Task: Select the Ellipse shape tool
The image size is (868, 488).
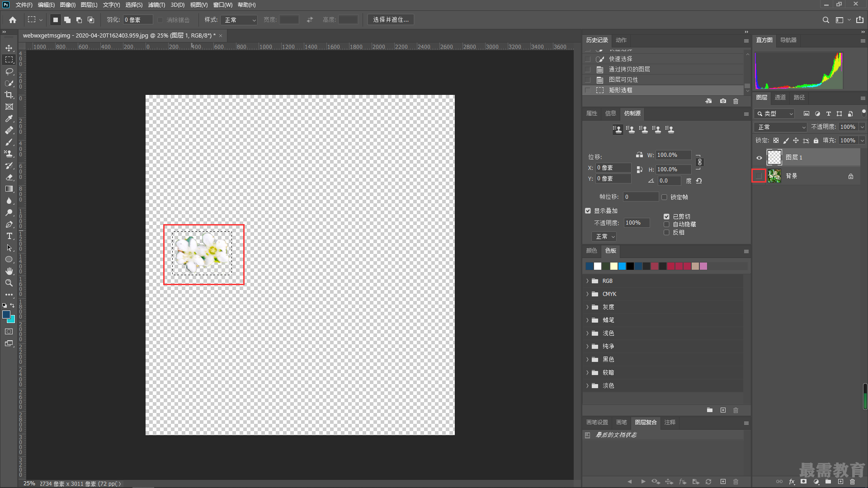Action: pyautogui.click(x=9, y=259)
